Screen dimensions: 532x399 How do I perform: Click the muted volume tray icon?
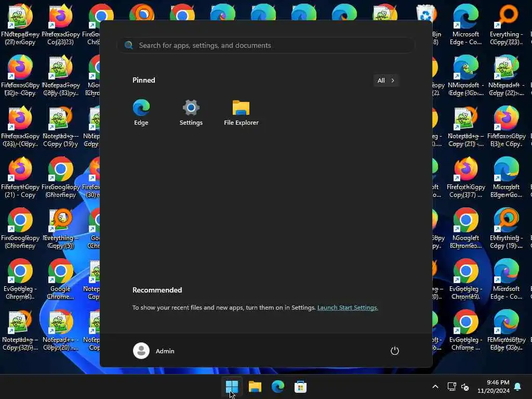point(465,387)
